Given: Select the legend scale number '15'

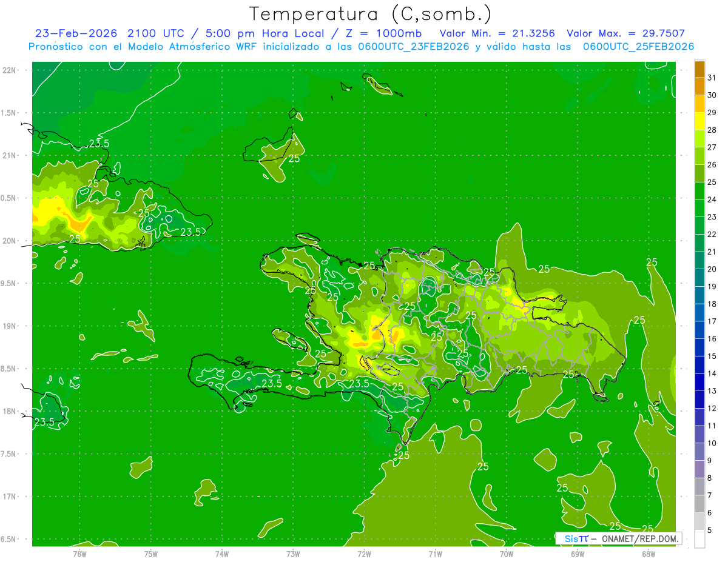Looking at the screenshot, I should [712, 356].
